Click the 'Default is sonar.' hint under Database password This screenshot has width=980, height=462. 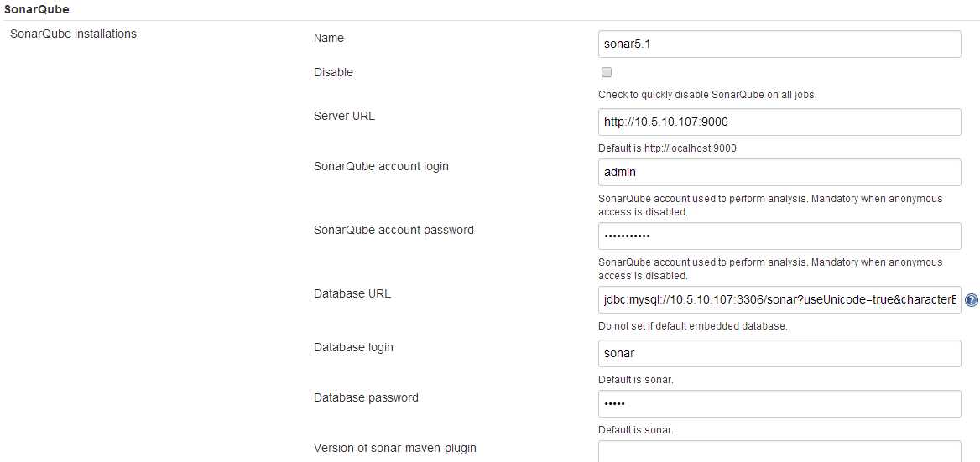coord(636,430)
